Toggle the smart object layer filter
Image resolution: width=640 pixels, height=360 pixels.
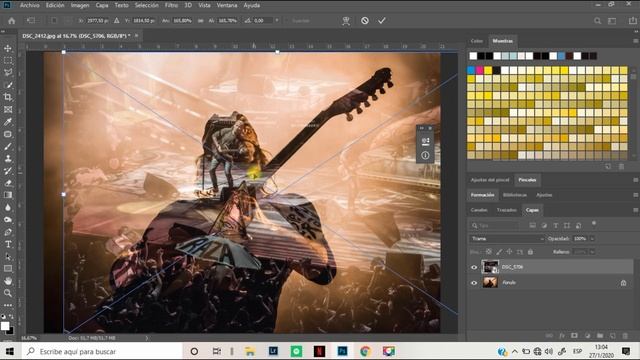[x=578, y=225]
